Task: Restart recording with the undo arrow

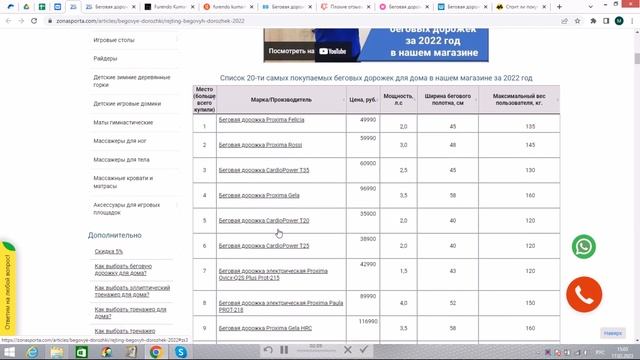Action: [268, 350]
